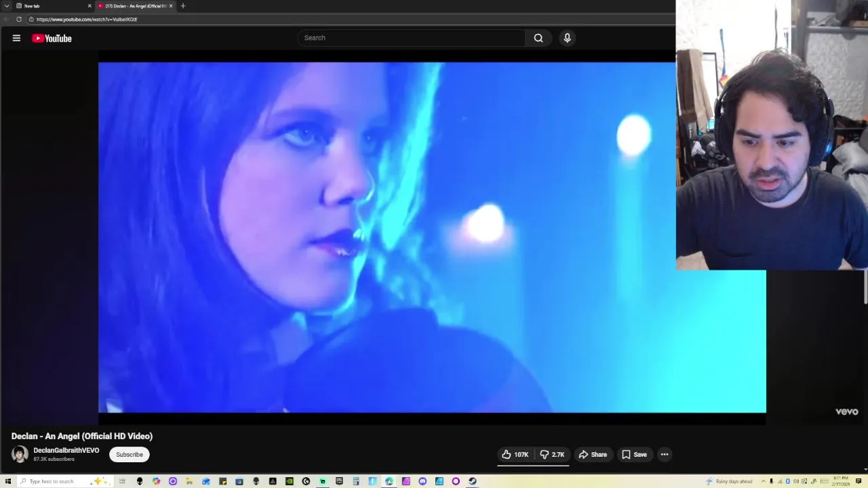Switch to the New tab browser tab
The width and height of the screenshot is (868, 488).
[53, 6]
